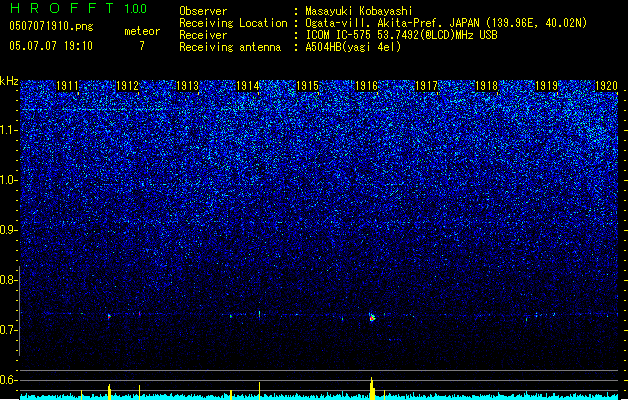Click the 1915 time marker
Image resolution: width=629 pixels, height=400 pixels.
(x=307, y=86)
